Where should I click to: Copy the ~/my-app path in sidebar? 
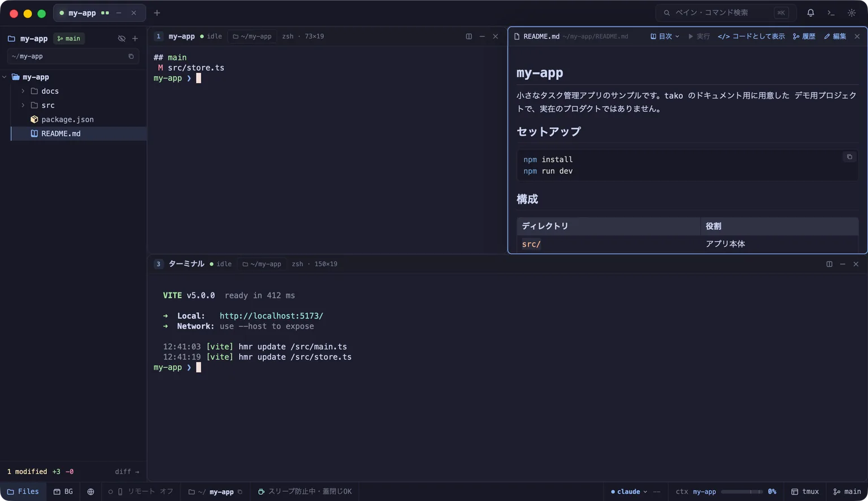click(131, 57)
